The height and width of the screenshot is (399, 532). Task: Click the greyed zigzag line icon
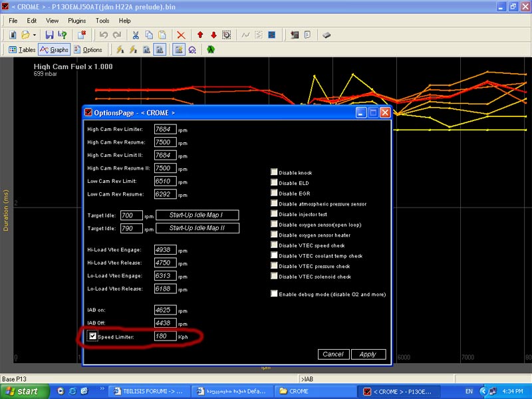coord(245,35)
